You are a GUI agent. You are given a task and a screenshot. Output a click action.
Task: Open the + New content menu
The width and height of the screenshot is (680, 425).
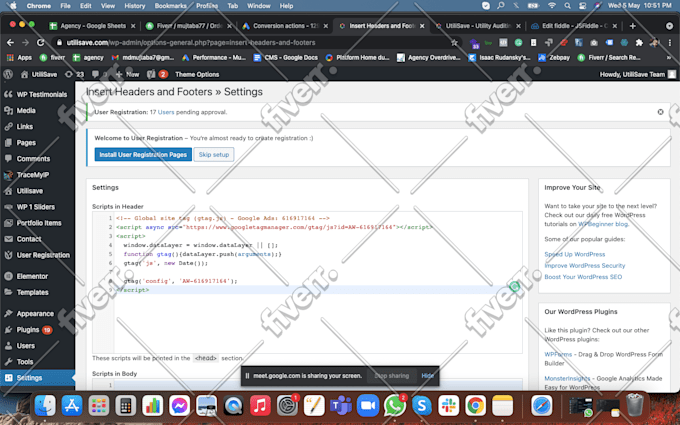point(127,74)
